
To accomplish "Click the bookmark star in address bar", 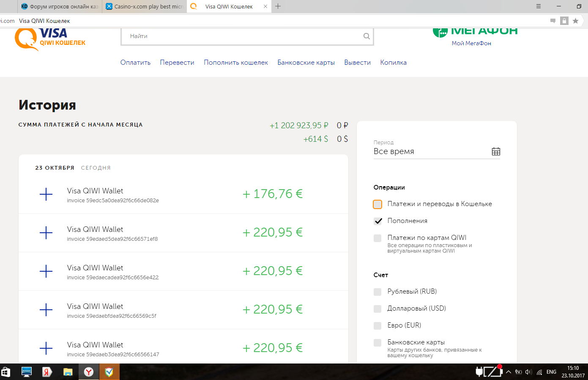I will tap(575, 21).
